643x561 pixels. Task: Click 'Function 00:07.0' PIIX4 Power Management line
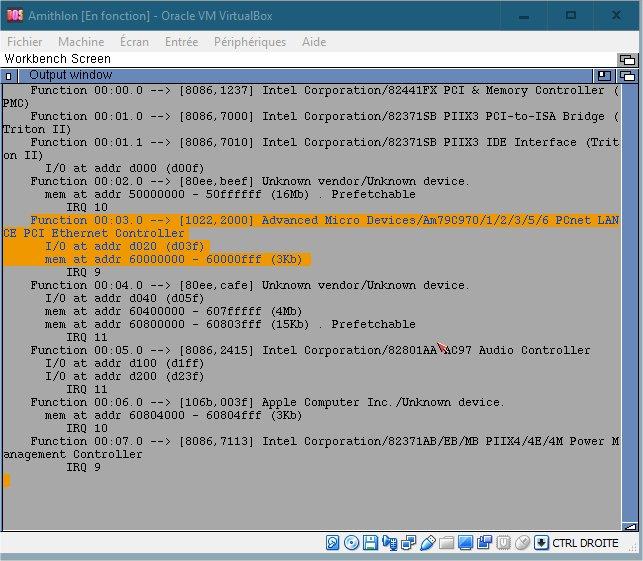311,448
